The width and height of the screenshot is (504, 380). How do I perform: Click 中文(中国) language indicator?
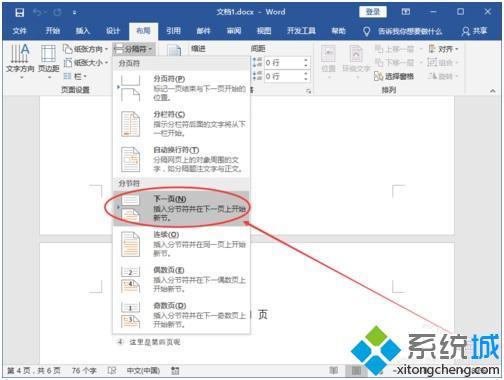tap(143, 371)
